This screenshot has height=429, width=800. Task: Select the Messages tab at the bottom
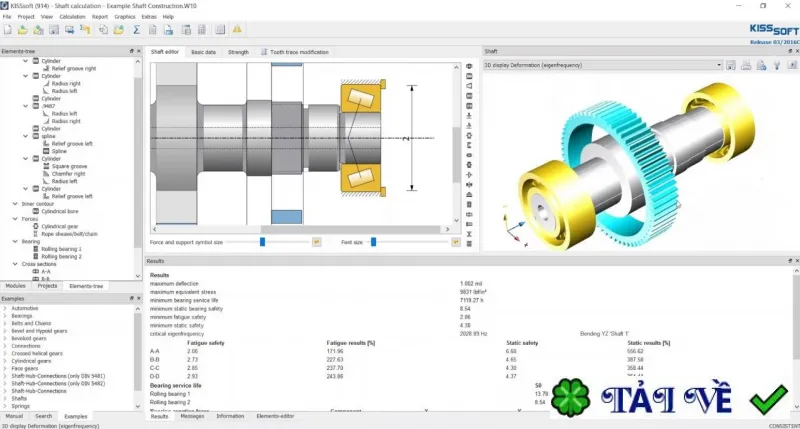[x=192, y=416]
